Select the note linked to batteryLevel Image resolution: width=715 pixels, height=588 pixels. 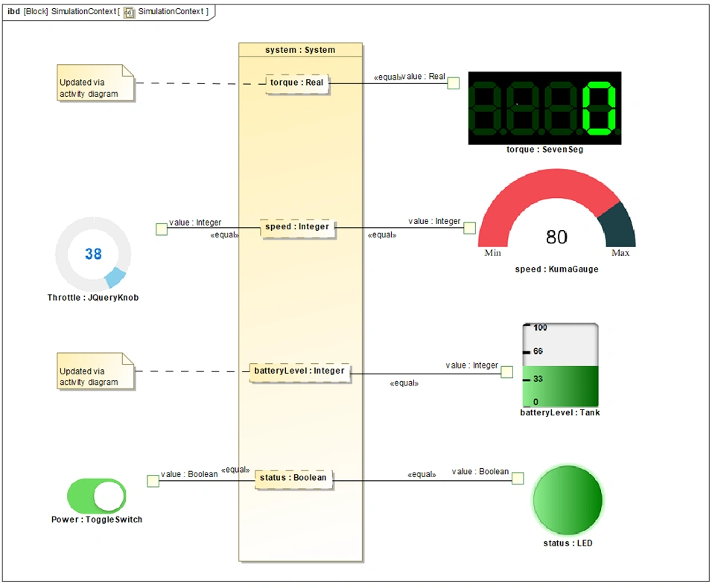(x=96, y=371)
